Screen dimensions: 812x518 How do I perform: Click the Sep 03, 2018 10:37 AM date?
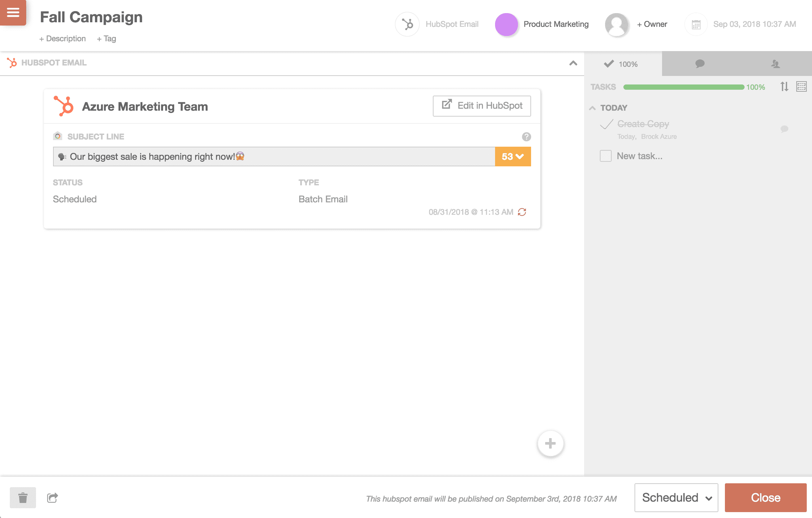click(754, 24)
